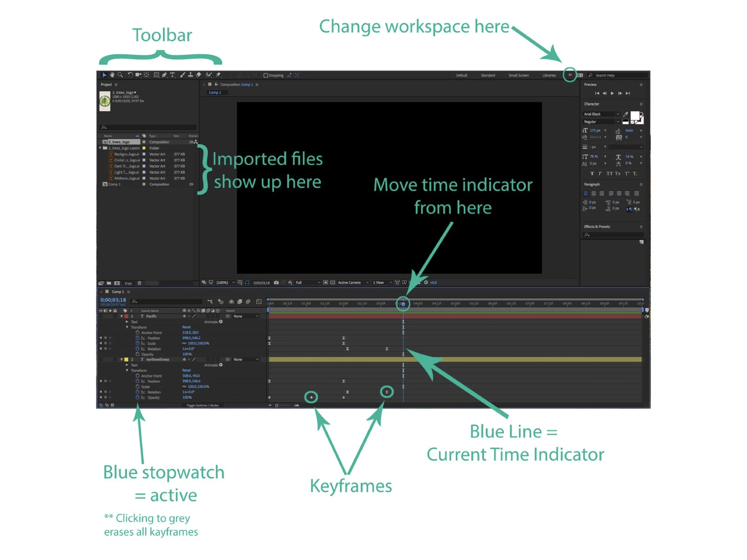Select the Roto Brush tool
The height and width of the screenshot is (560, 747).
click(209, 75)
